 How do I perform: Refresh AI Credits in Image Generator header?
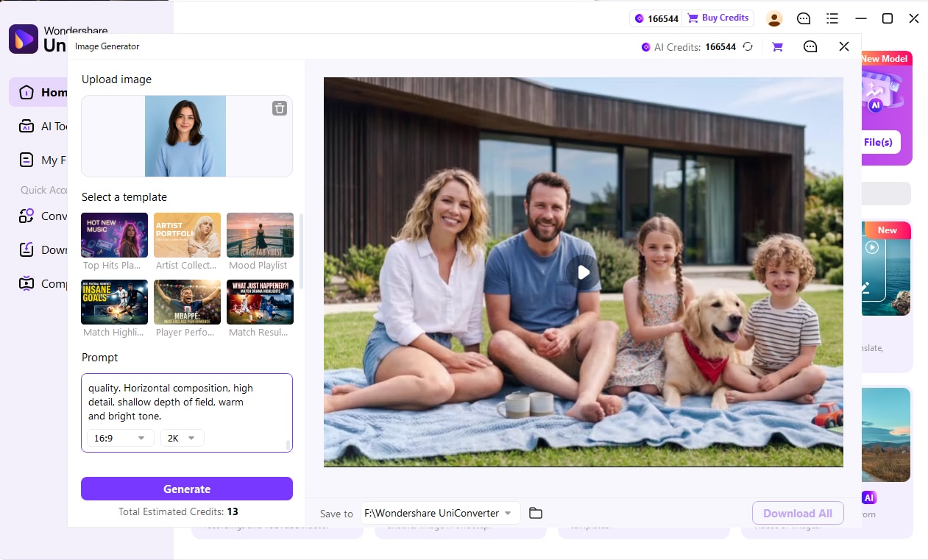tap(748, 46)
